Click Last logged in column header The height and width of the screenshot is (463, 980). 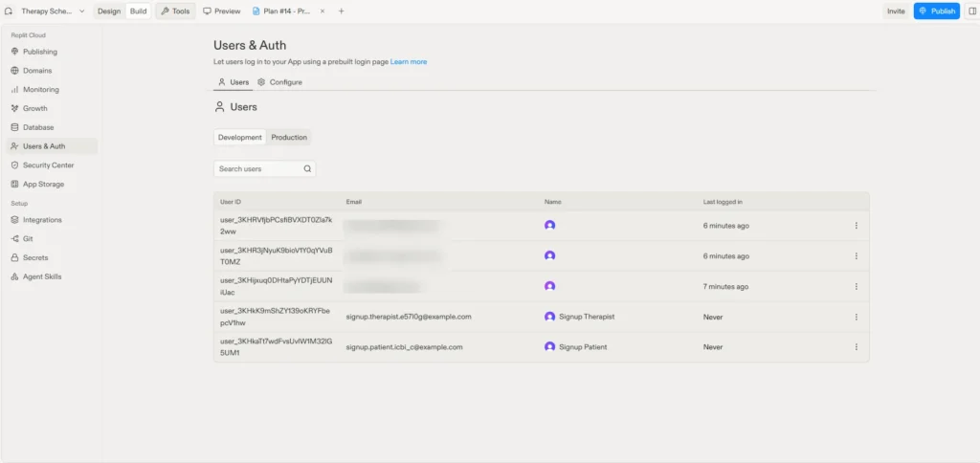(x=723, y=202)
